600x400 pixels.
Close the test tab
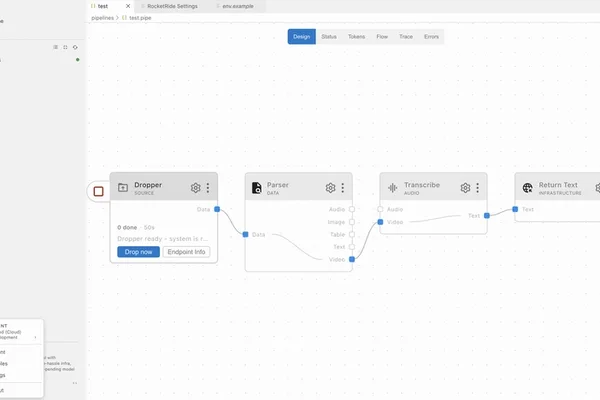point(128,6)
